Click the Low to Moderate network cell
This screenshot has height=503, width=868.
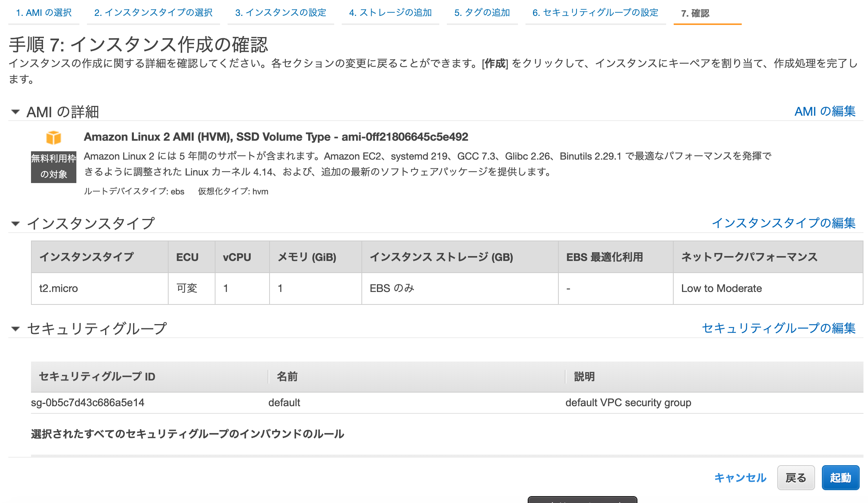tap(768, 288)
